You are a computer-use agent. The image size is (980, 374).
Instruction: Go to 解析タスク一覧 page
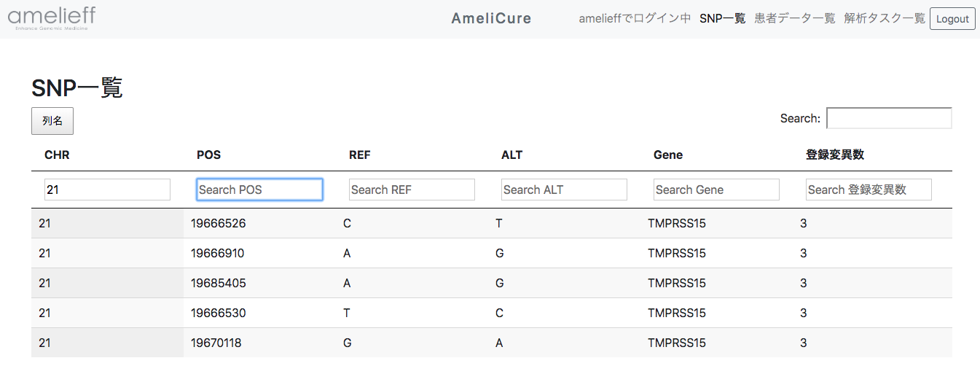(x=884, y=18)
